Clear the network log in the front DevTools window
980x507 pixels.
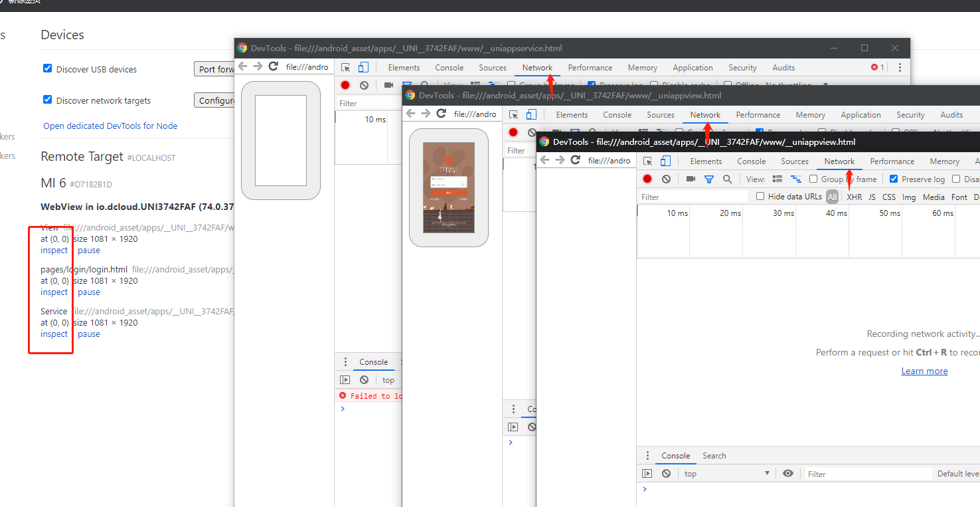[666, 179]
